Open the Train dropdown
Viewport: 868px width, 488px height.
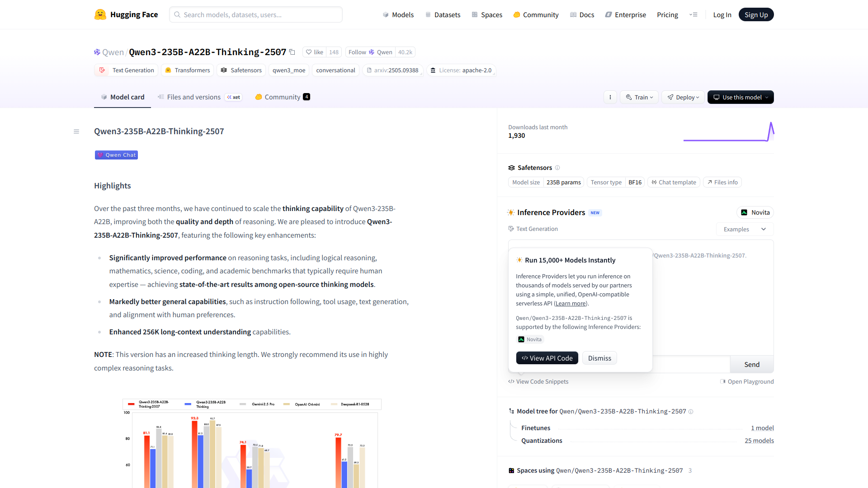click(639, 97)
